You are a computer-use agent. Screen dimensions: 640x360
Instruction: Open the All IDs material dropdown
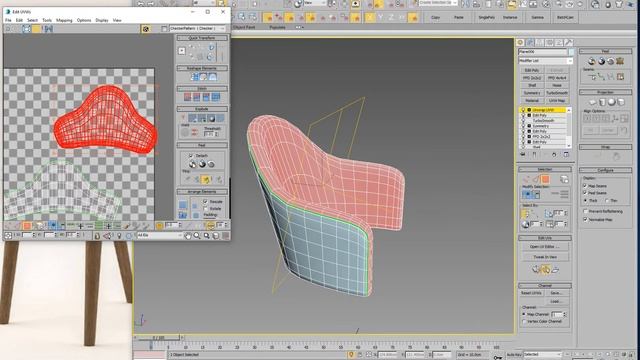click(x=160, y=236)
